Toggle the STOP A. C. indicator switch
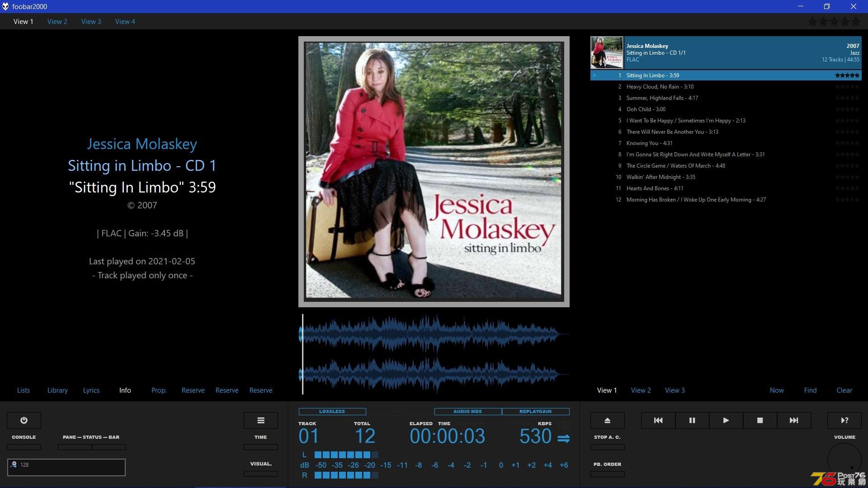This screenshot has width=868, height=488. [608, 447]
